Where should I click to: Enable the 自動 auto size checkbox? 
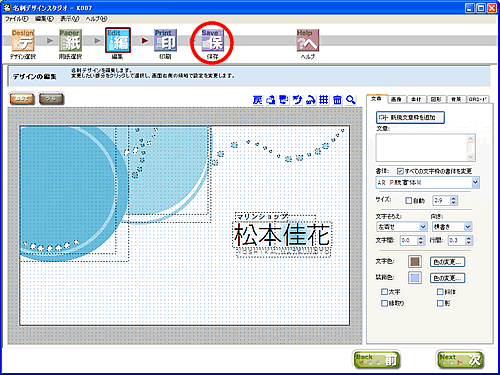409,200
